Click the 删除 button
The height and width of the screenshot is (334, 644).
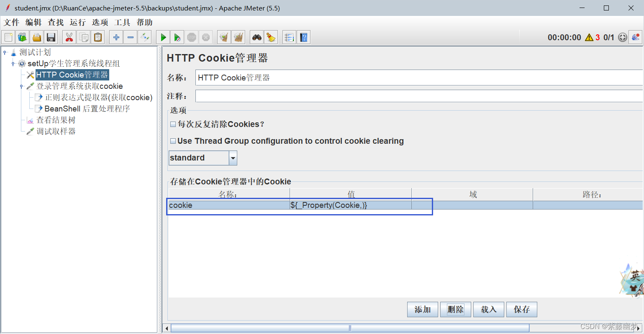point(456,310)
